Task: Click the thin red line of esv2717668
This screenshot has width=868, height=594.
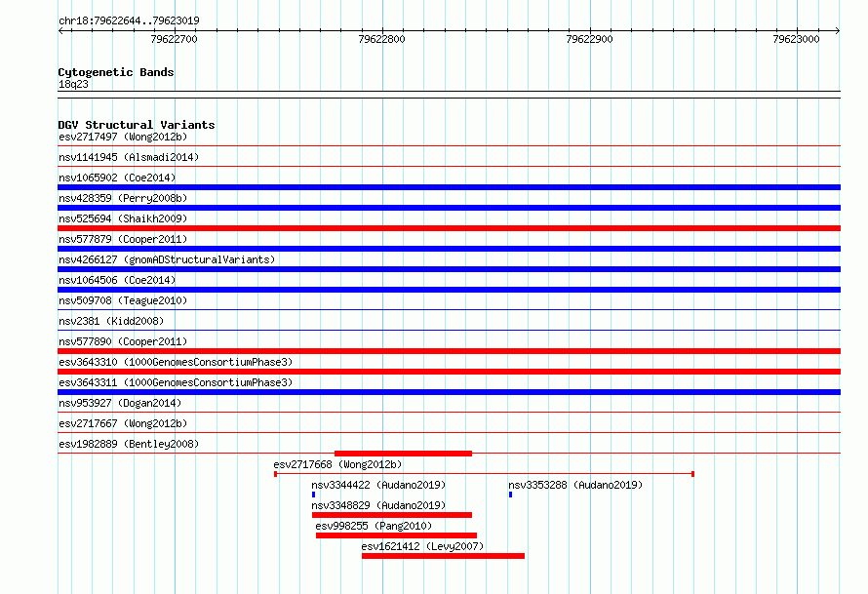Action: click(485, 474)
